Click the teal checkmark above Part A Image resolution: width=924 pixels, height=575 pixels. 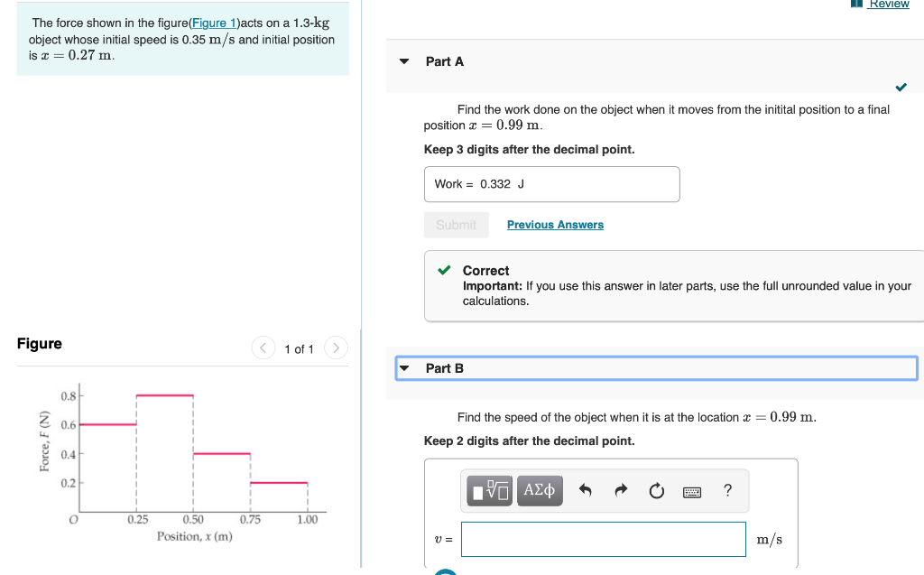[x=900, y=88]
